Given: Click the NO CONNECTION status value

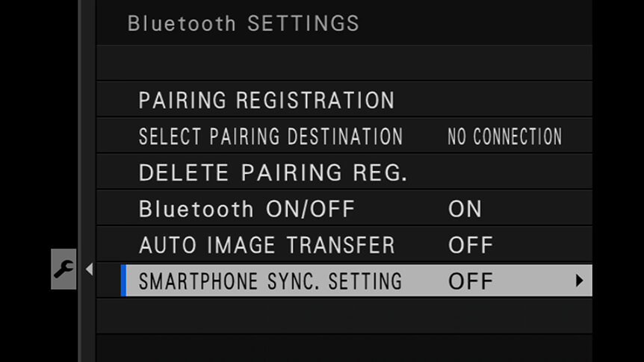Looking at the screenshot, I should (x=505, y=137).
